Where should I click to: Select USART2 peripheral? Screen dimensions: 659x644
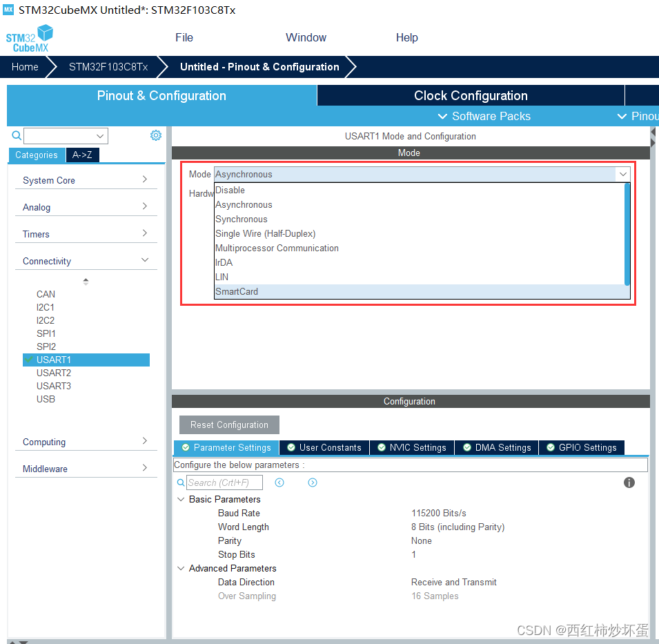click(54, 373)
